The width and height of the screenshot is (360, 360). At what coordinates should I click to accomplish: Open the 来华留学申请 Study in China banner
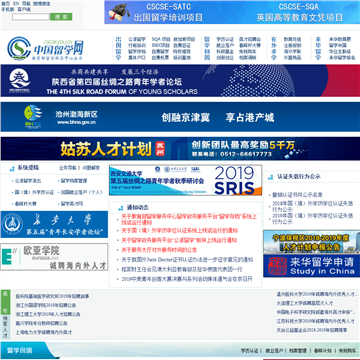(x=311, y=266)
